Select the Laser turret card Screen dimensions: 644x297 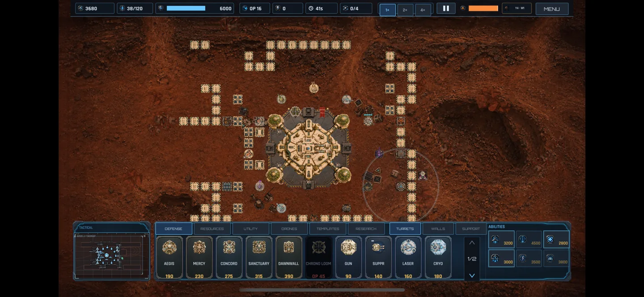coord(408,258)
